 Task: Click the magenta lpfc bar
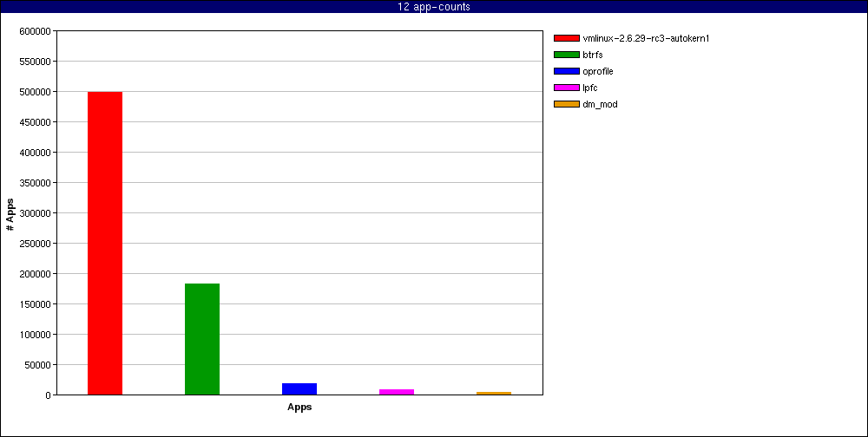(x=397, y=392)
